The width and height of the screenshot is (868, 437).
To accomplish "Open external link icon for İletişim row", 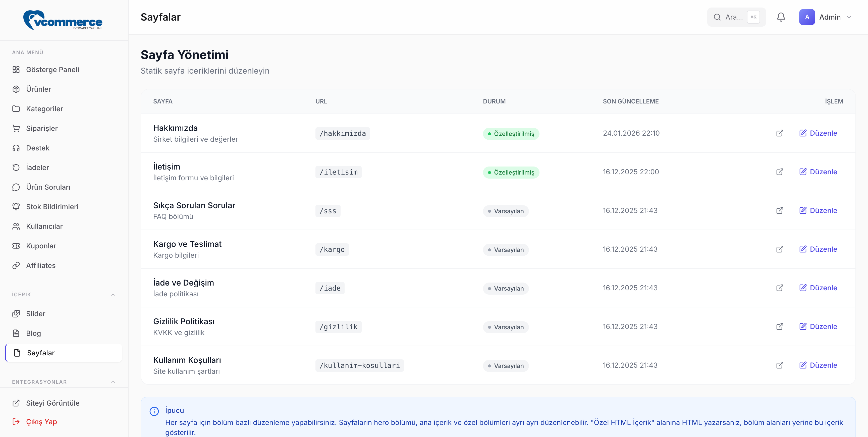I will click(779, 172).
